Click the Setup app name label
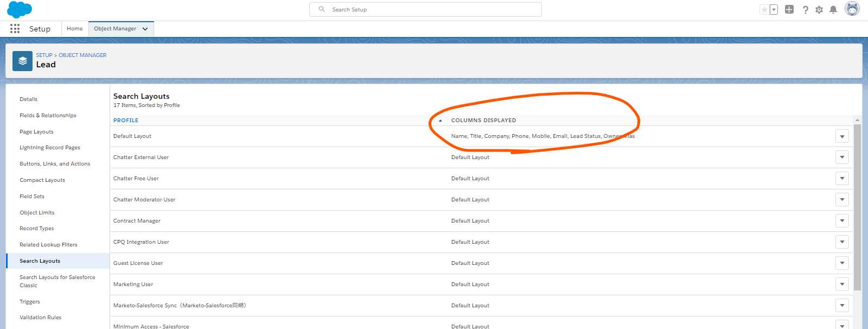 tap(40, 29)
